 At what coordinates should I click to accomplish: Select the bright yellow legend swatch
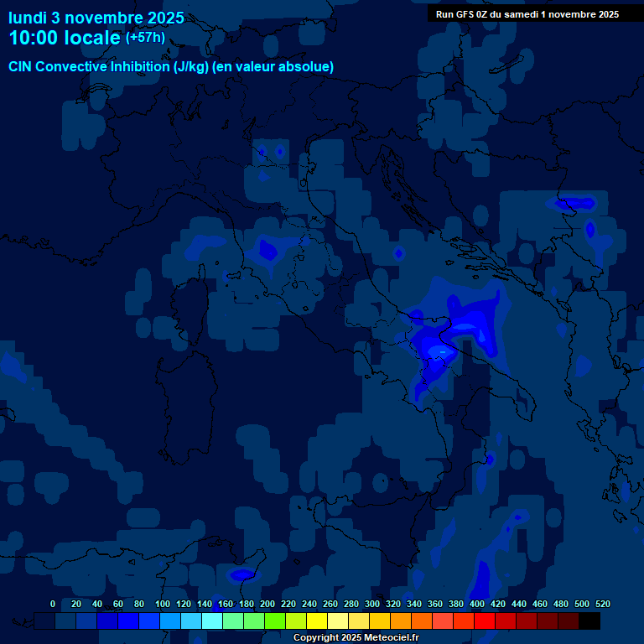(317, 621)
